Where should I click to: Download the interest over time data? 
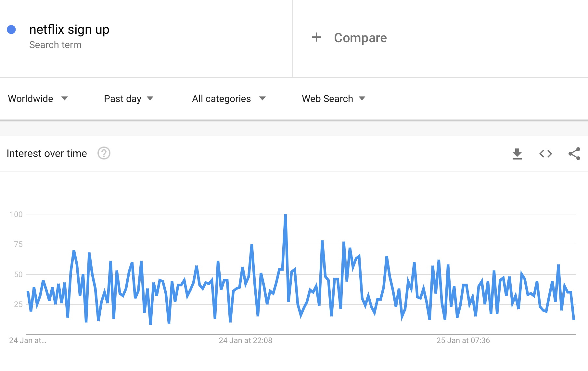point(517,154)
